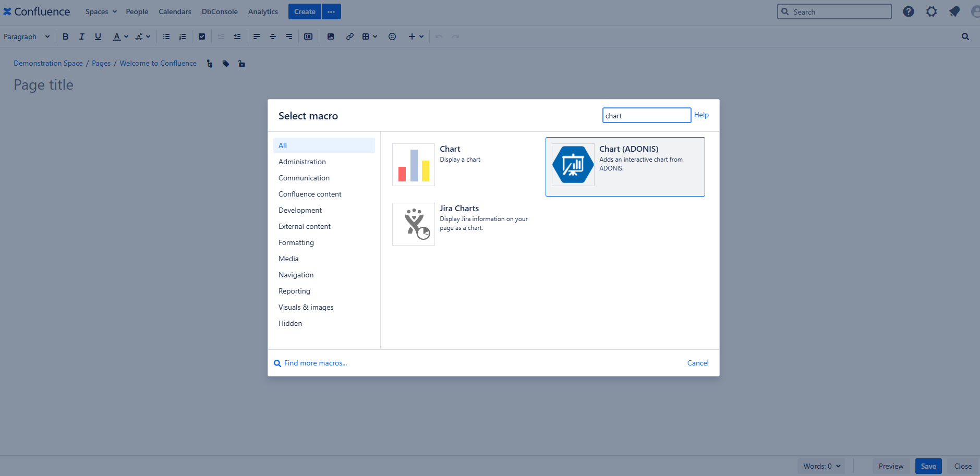Select the Reporting macro category

click(x=294, y=291)
